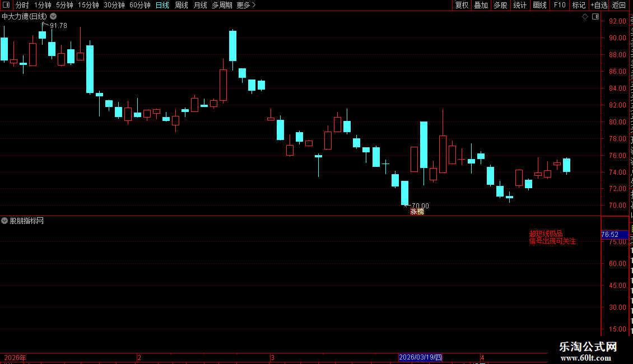The image size is (633, 364).
Task: Select the 30分钟 period
Action: [x=114, y=5]
